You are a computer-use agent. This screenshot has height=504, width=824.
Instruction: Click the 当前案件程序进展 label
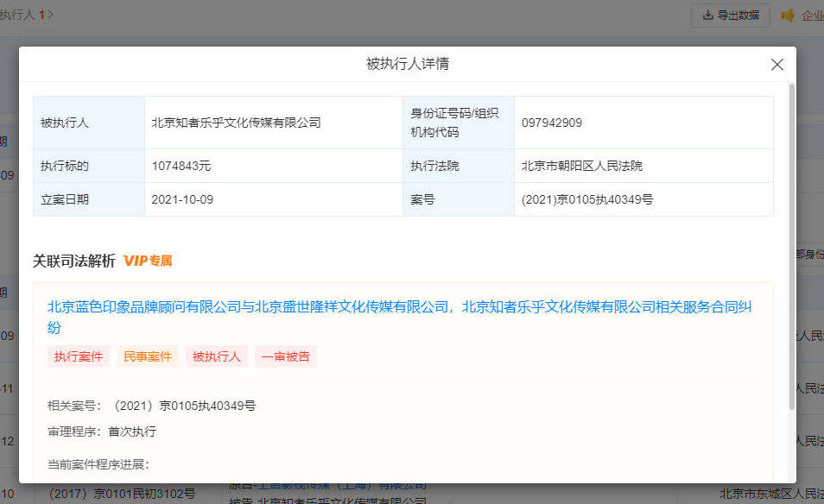(98, 464)
